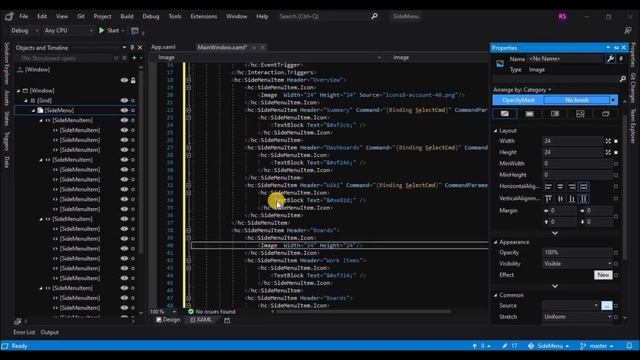
Task: Open Width property marker square
Action: pyautogui.click(x=616, y=141)
